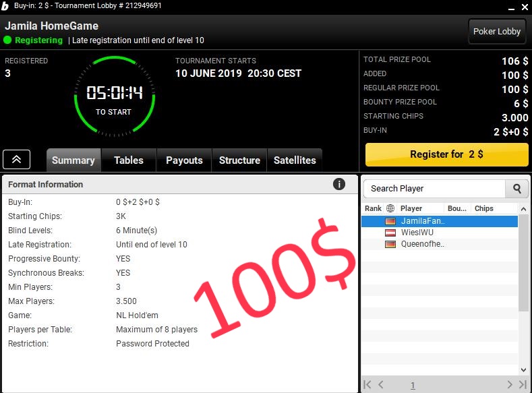
Task: Select player row Queenofhe..
Action: (x=440, y=244)
